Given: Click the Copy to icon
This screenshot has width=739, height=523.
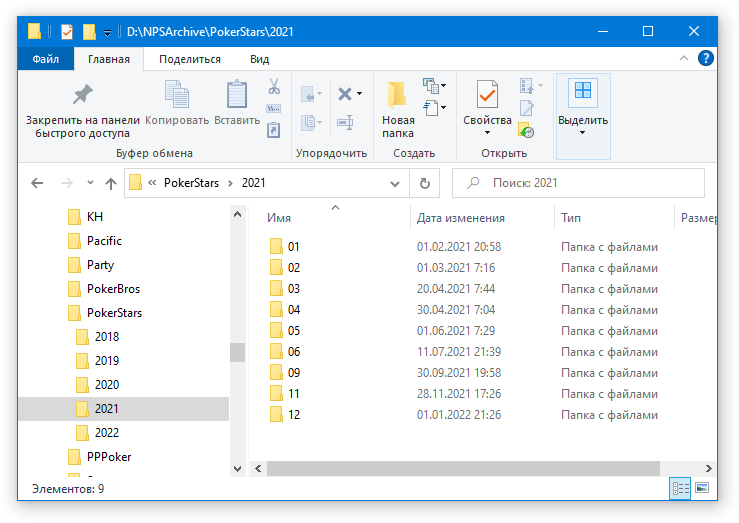Looking at the screenshot, I should pyautogui.click(x=308, y=123).
